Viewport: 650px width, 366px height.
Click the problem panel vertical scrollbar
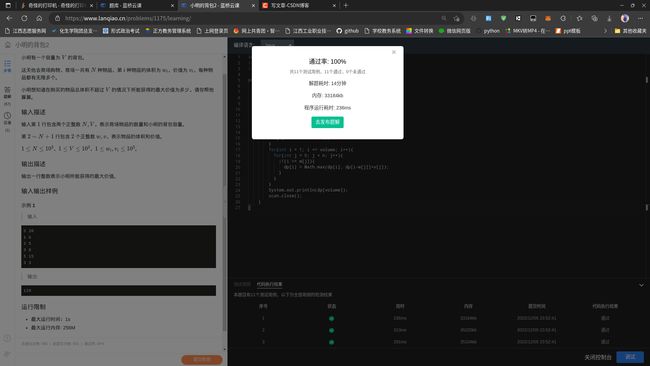(225, 202)
